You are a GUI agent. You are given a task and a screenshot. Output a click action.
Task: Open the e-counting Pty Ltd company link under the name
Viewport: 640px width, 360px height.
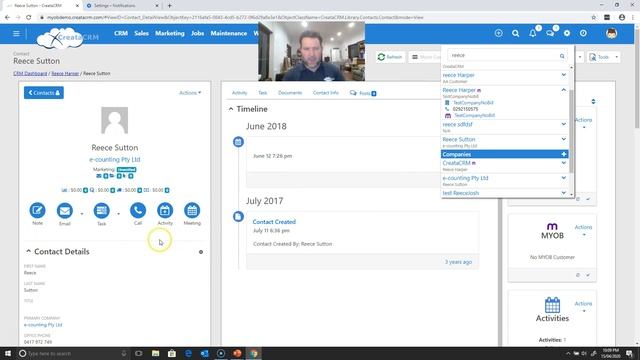click(115, 160)
